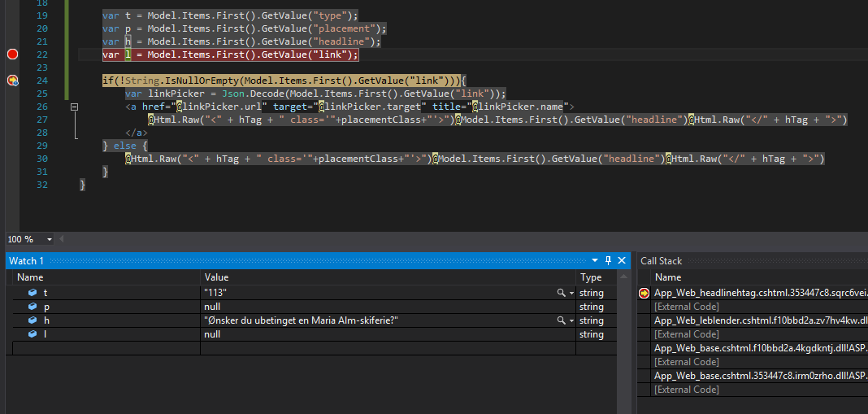Select the Call Stack panel title
Screen dimensions: 868x414
[661, 260]
